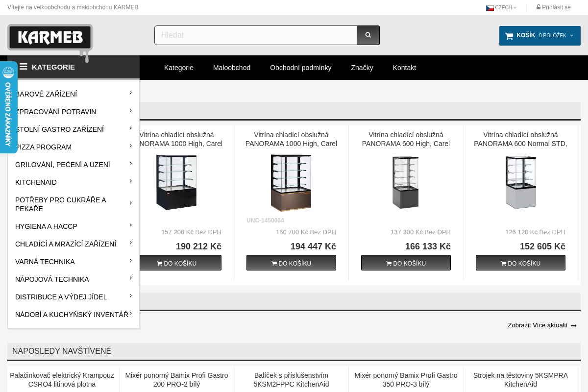Open the Ověřeno zákazníky badge

click(8, 107)
